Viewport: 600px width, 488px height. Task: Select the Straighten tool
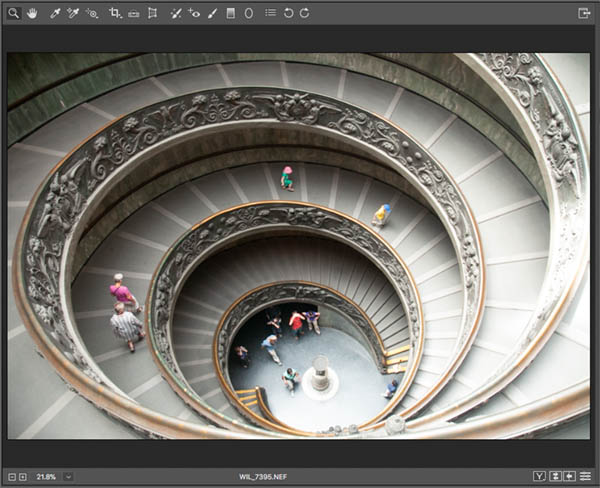coord(134,14)
